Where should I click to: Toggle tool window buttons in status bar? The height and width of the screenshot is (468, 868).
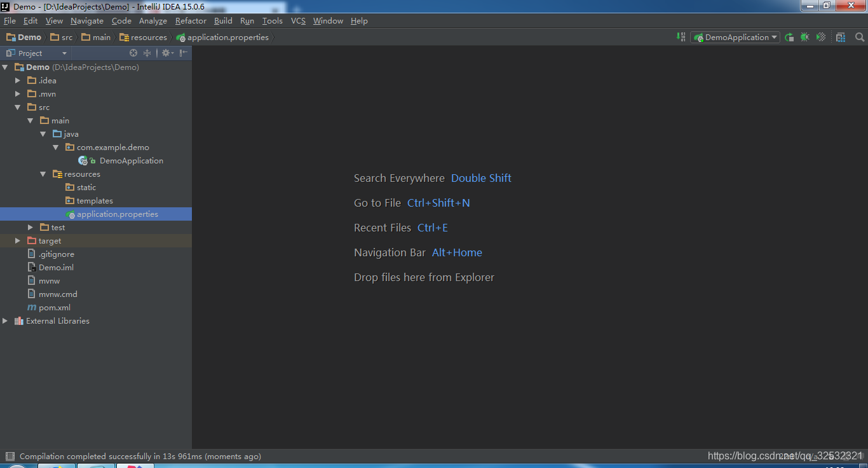pos(10,456)
